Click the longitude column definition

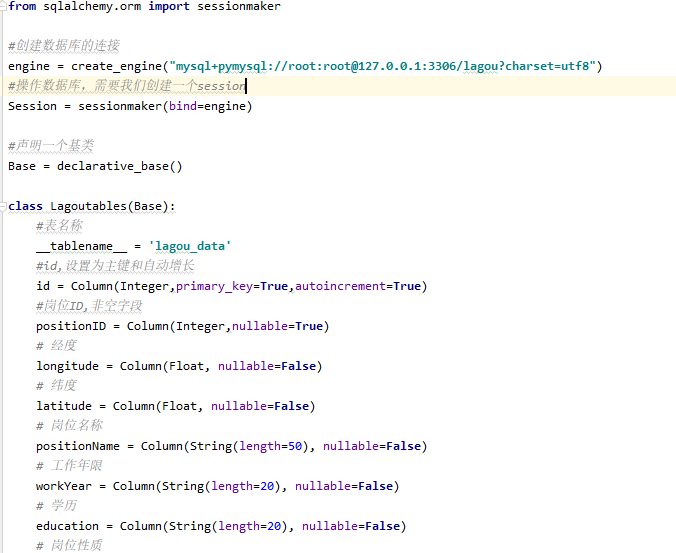179,366
